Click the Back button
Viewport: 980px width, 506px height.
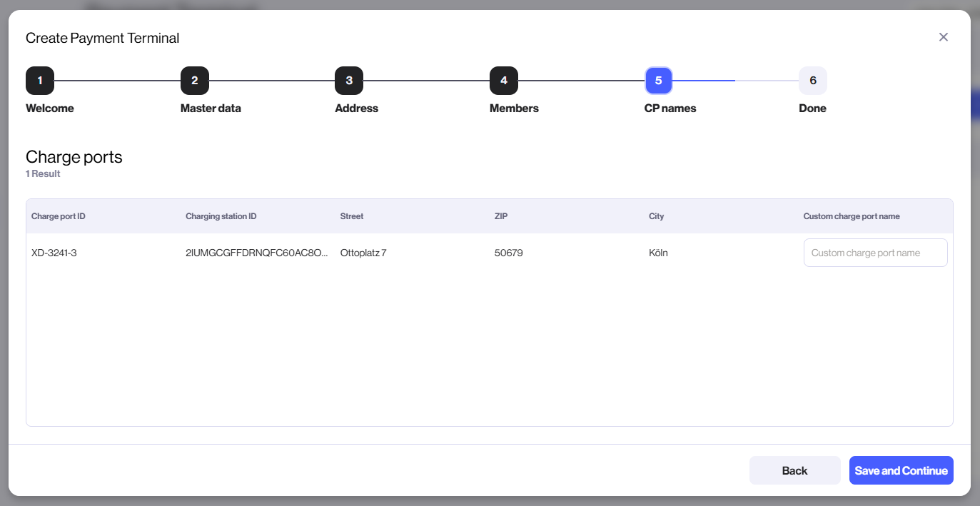(794, 470)
